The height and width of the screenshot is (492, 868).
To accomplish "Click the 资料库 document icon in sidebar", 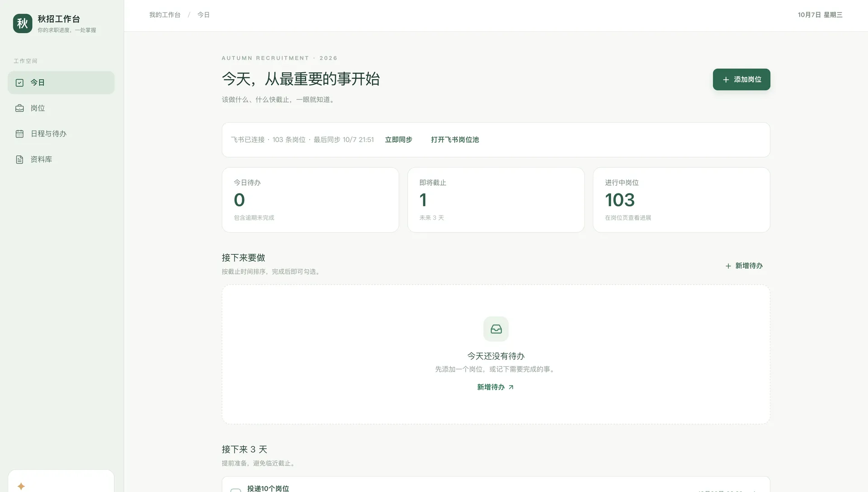I will (19, 159).
